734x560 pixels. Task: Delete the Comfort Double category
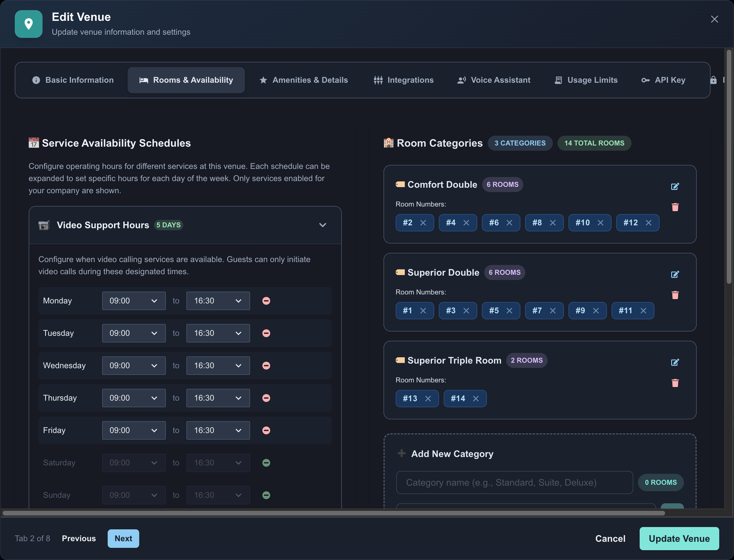[x=675, y=207]
